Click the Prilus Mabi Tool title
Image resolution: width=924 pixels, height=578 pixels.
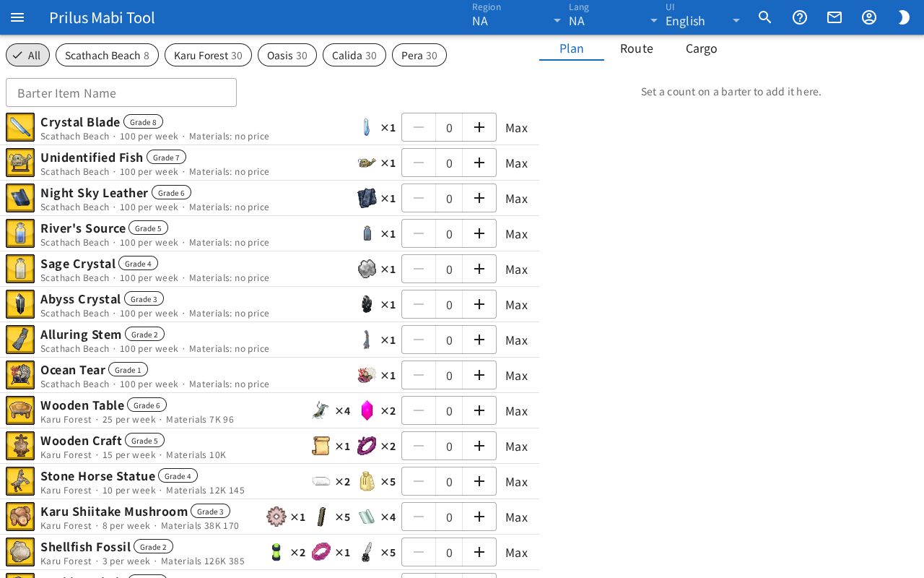coord(102,17)
